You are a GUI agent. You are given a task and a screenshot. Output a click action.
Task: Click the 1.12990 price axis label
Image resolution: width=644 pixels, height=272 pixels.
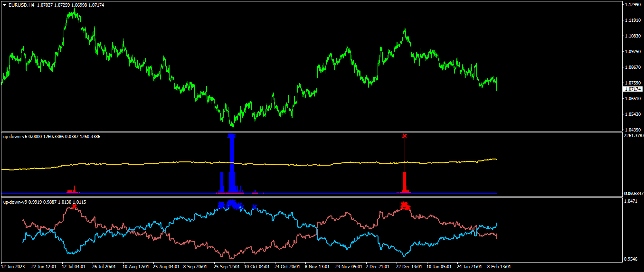634,4
